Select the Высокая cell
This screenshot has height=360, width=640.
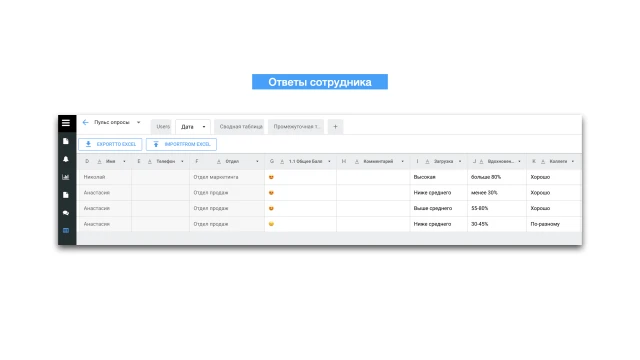pos(439,177)
